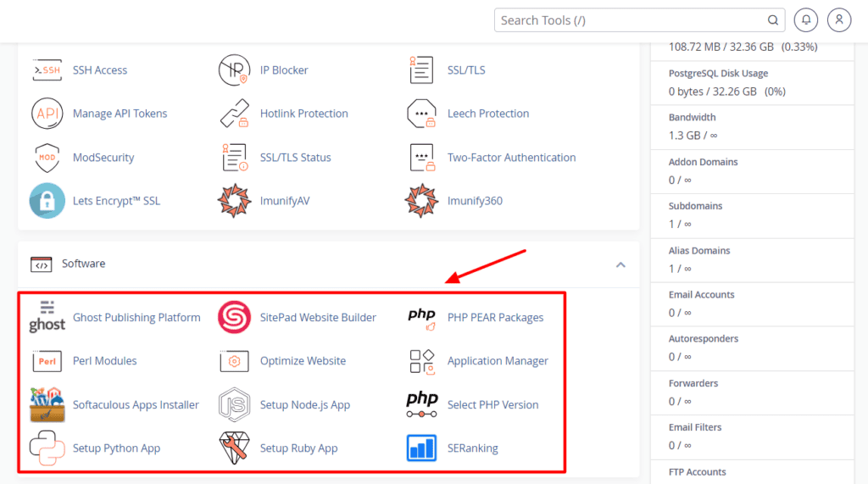Open the Hotlink Protection chain icon
The width and height of the screenshot is (868, 484).
[x=234, y=114]
